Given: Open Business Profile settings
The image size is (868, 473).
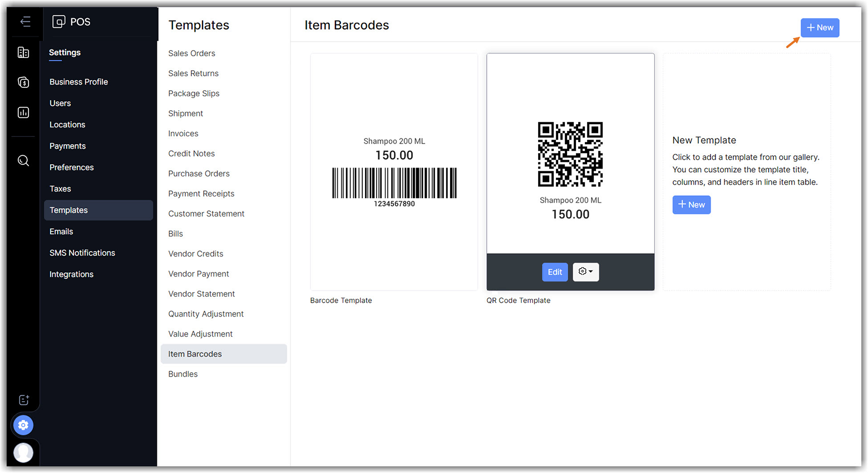Looking at the screenshot, I should [78, 82].
